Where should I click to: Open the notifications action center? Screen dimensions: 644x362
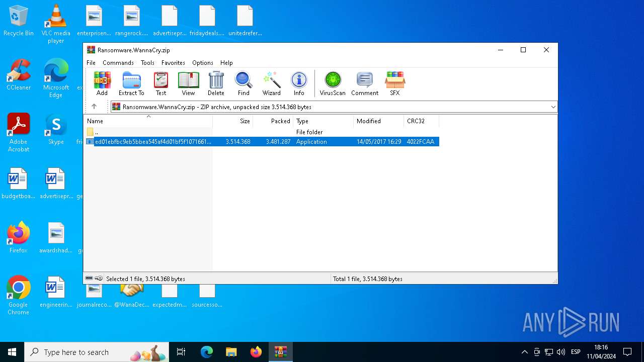coord(627,352)
